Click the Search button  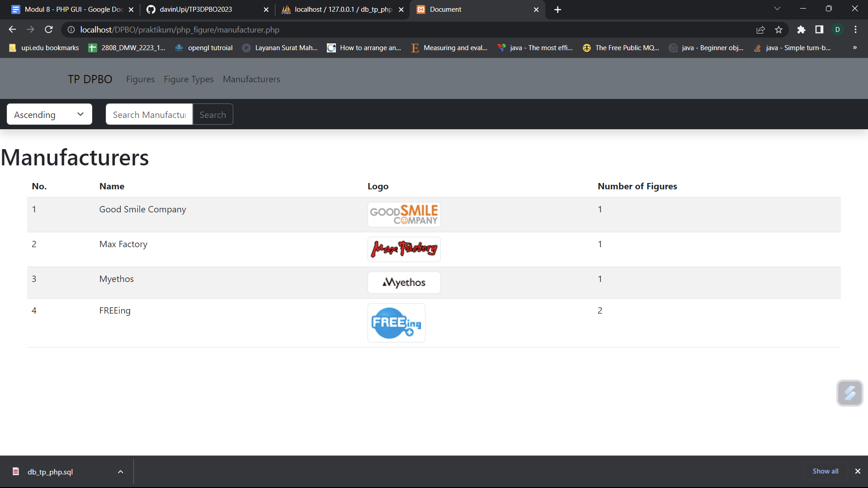[212, 114]
